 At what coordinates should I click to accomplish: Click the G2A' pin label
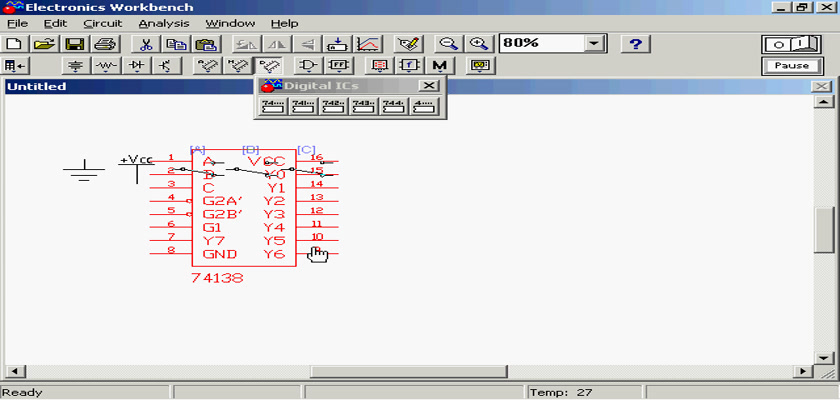[x=223, y=201]
